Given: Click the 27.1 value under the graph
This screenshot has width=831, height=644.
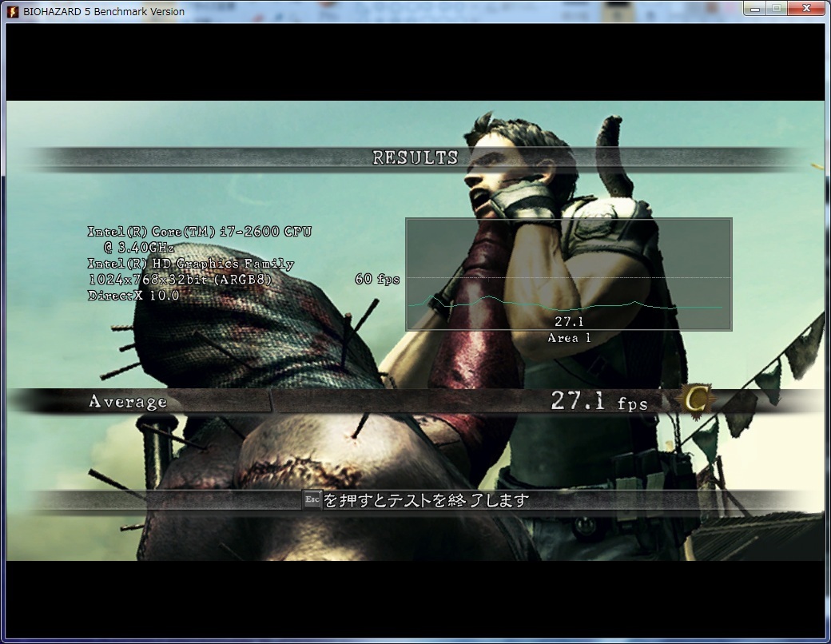Looking at the screenshot, I should pos(569,321).
